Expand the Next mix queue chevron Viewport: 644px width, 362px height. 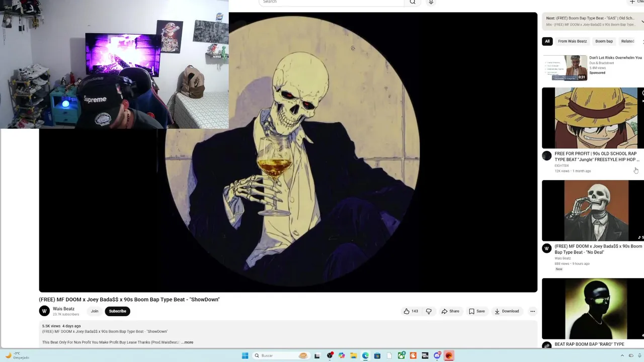point(642,21)
